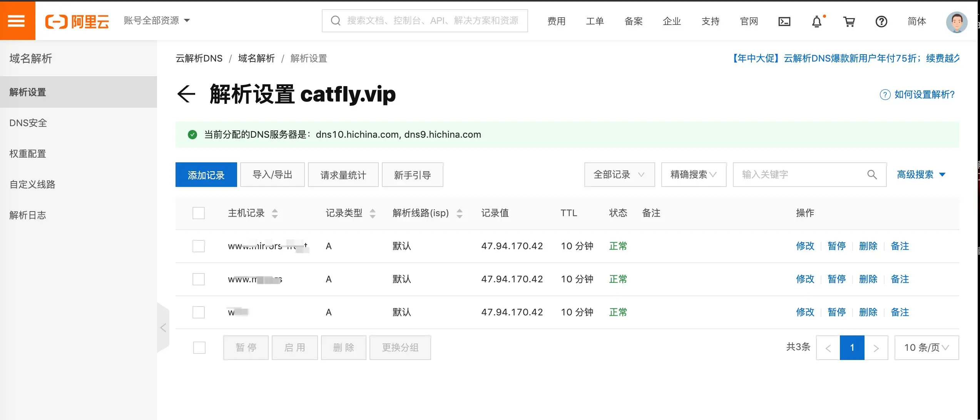Image resolution: width=980 pixels, height=420 pixels.
Task: Toggle the bottom bulk-select checkbox
Action: (x=199, y=348)
